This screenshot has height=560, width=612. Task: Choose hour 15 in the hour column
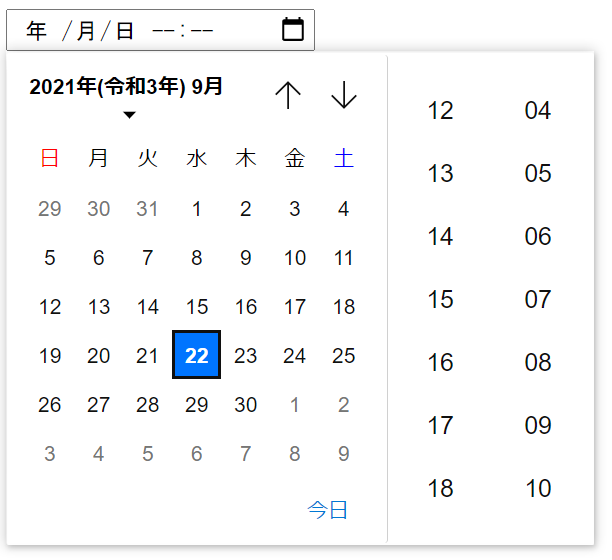coord(440,299)
